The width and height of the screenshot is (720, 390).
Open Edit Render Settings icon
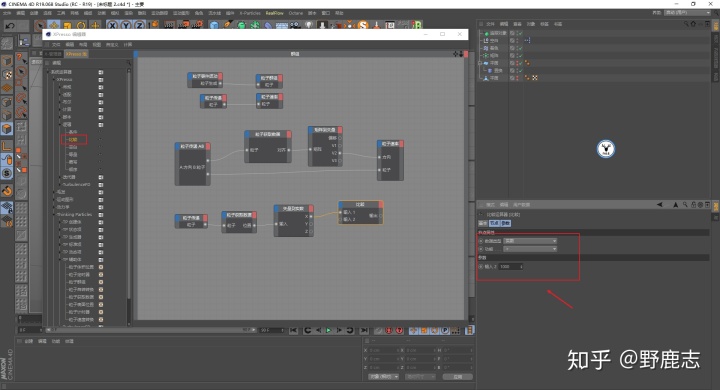(x=197, y=26)
